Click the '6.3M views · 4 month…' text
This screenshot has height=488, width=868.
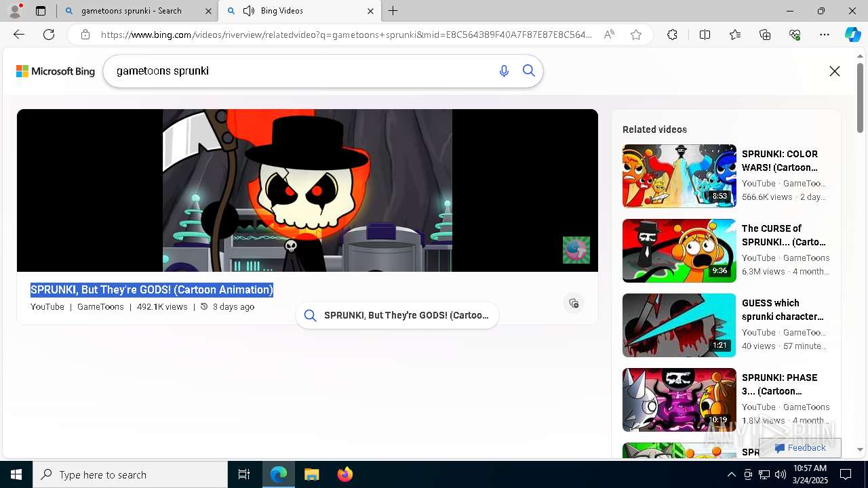[x=784, y=271]
